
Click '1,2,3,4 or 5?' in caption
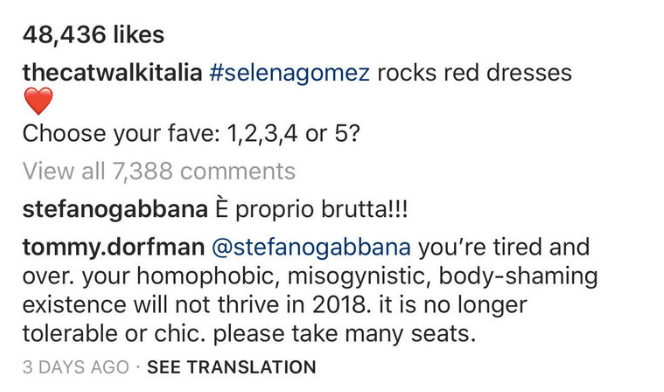[x=293, y=134]
